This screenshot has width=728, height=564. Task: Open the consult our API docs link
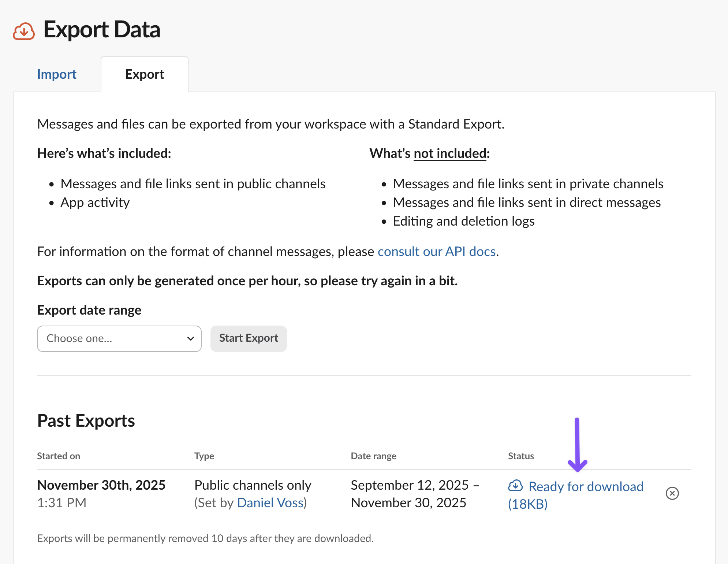(437, 251)
